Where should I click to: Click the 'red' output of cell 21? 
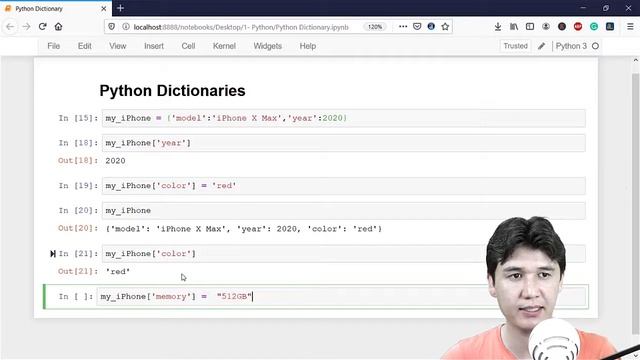click(x=118, y=272)
